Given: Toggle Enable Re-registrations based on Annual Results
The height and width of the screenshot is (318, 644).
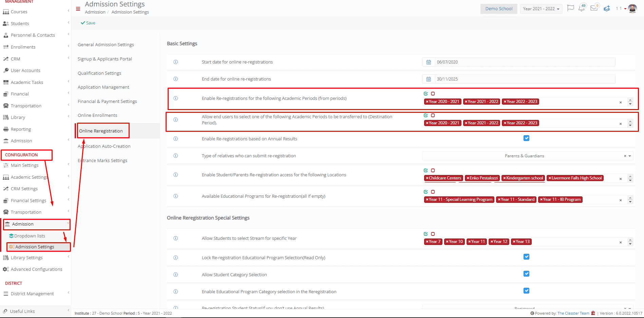Looking at the screenshot, I should tap(526, 138).
